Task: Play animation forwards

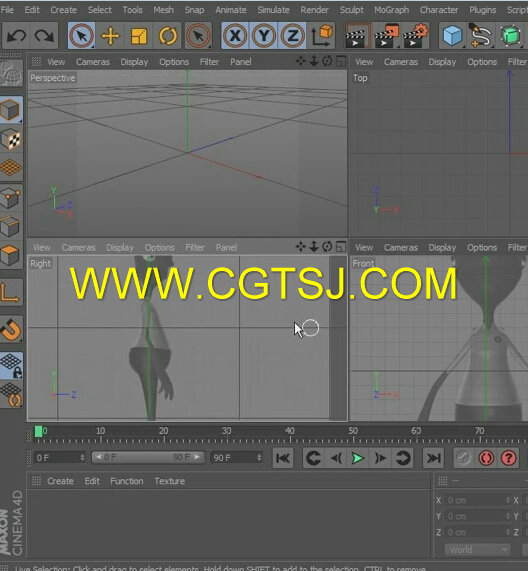Action: tap(358, 458)
